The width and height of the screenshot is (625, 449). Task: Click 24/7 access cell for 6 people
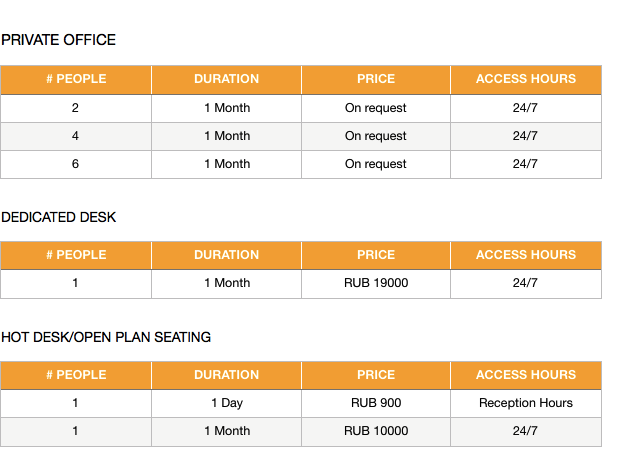pyautogui.click(x=526, y=164)
